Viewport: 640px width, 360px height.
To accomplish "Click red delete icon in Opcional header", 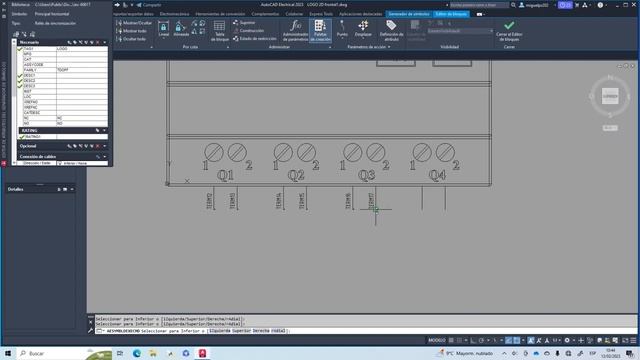I will pos(98,146).
